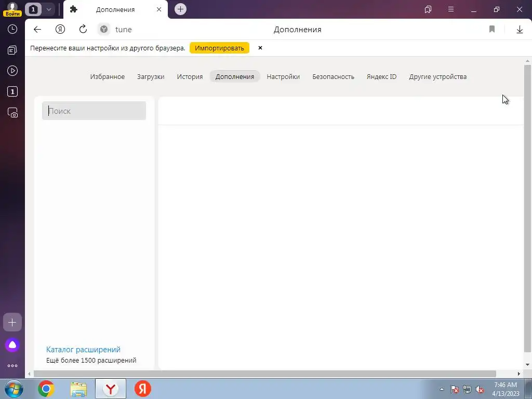Click the address bar showing tune
The image size is (532, 399).
tap(124, 30)
